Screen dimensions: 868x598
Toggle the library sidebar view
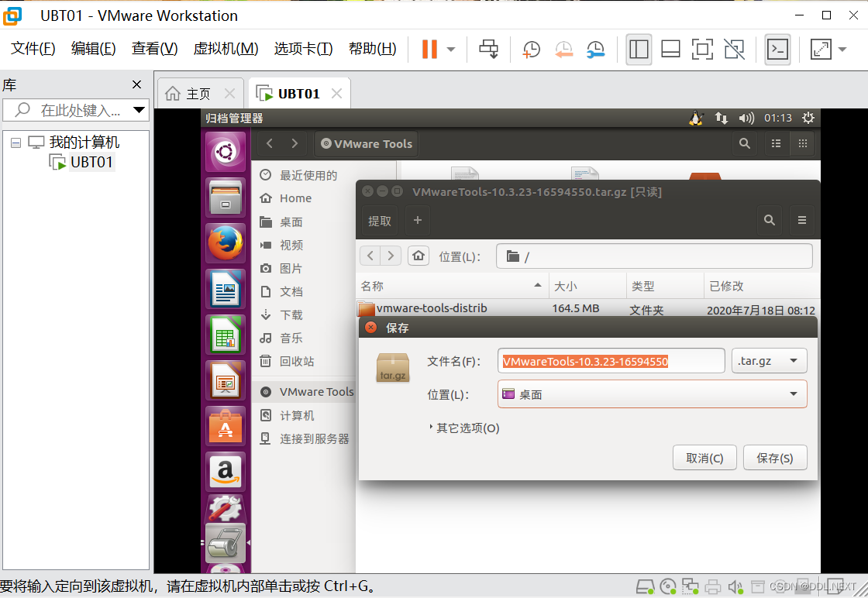(639, 50)
